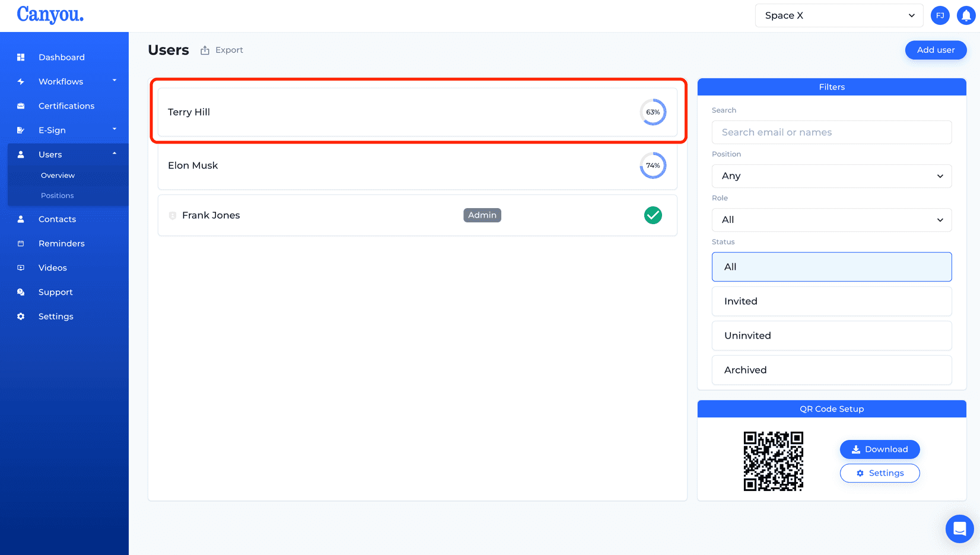This screenshot has width=980, height=555.
Task: Open the Space X workspace dropdown
Action: (839, 15)
